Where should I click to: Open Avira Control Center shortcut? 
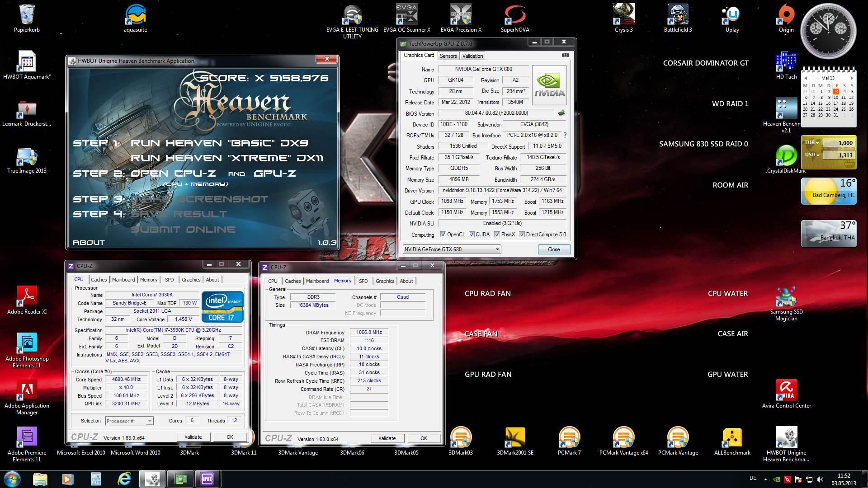[786, 394]
